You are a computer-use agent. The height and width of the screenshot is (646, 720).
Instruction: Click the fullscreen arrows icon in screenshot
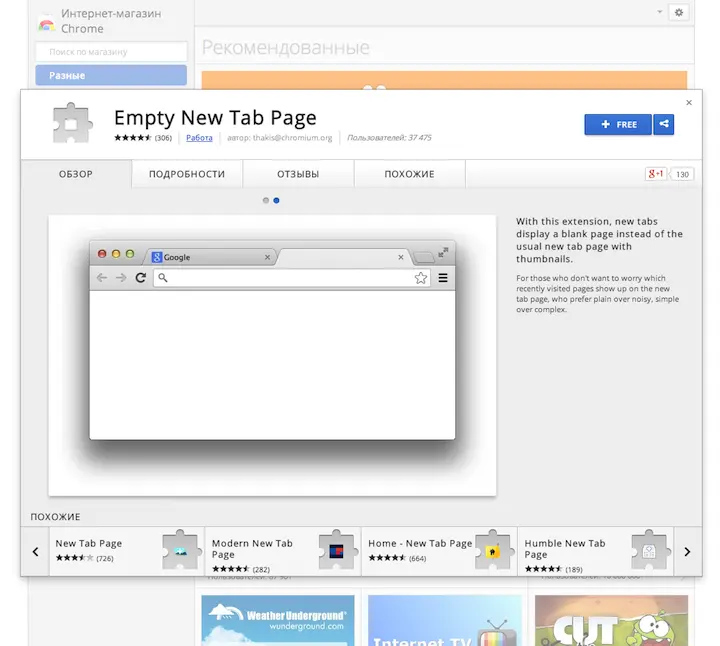click(443, 252)
